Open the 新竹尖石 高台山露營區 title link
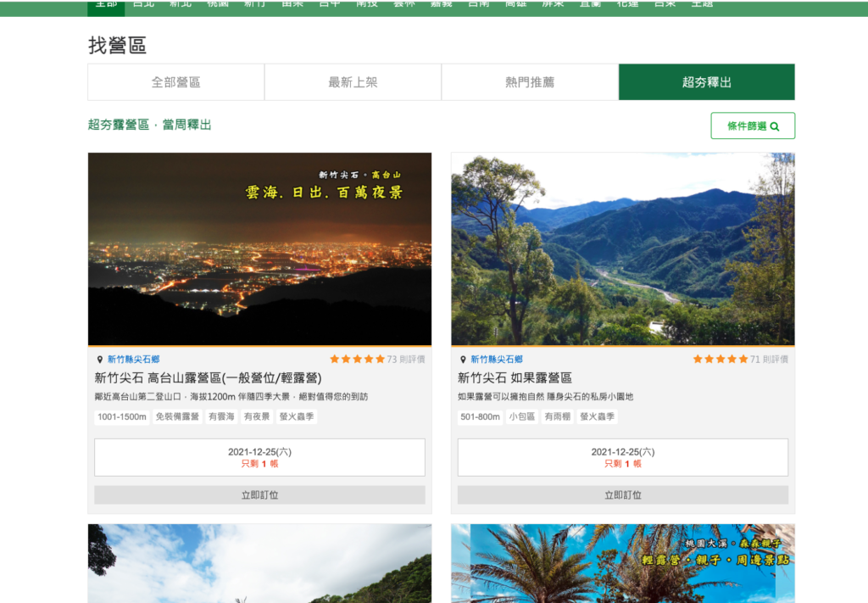This screenshot has height=603, width=868. tap(208, 378)
